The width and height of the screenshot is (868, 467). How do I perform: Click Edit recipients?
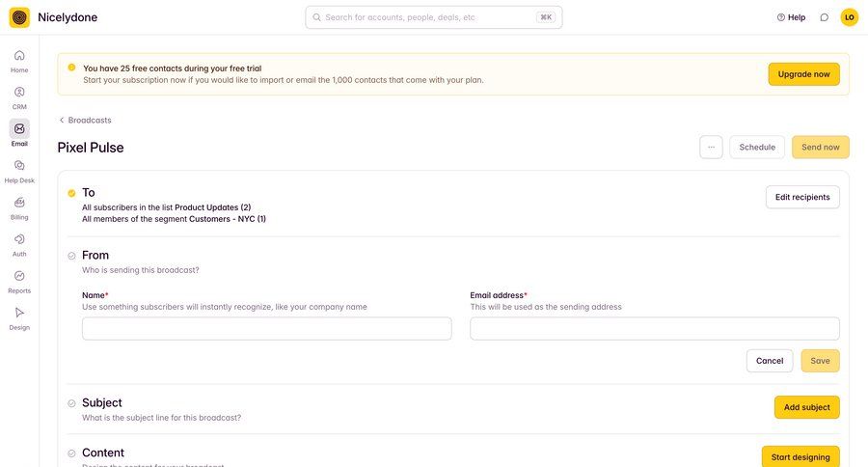tap(802, 197)
